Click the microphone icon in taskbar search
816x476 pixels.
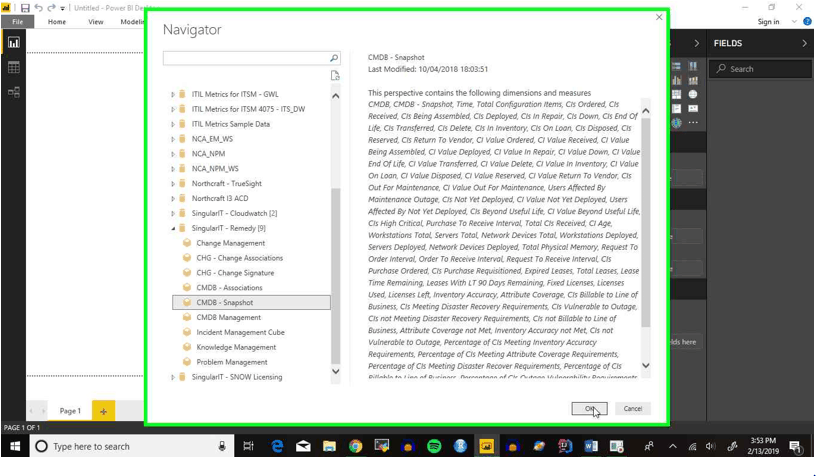[x=222, y=446]
